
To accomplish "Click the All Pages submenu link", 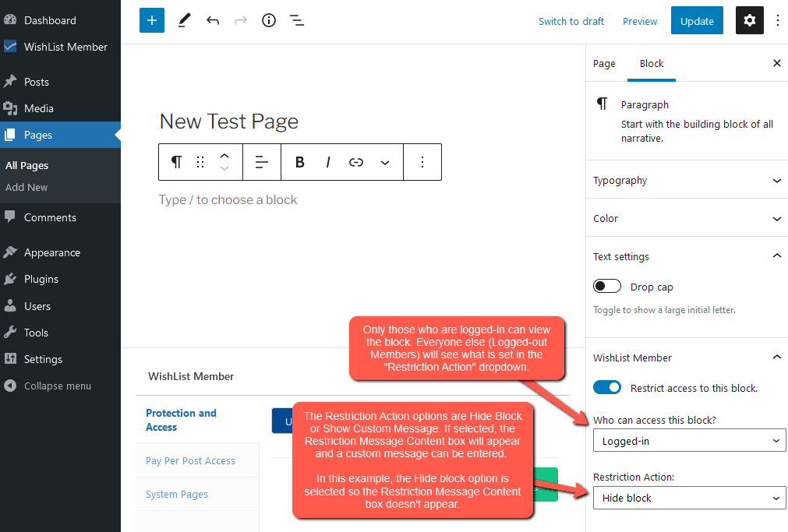I will (x=27, y=165).
